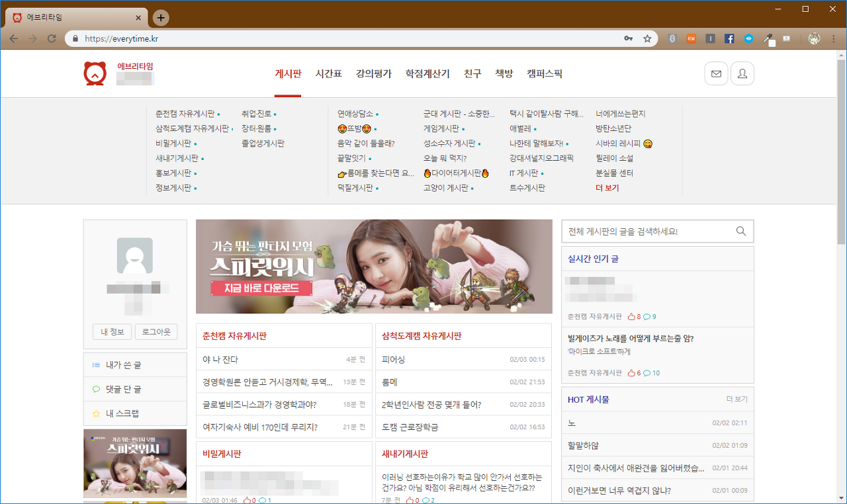Open the post titled 피어싱

[x=394, y=360]
